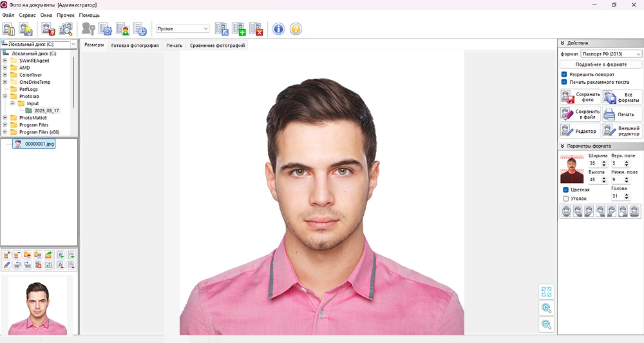Zoom in using the magnifier plus icon
This screenshot has height=343, width=644.
point(546,308)
